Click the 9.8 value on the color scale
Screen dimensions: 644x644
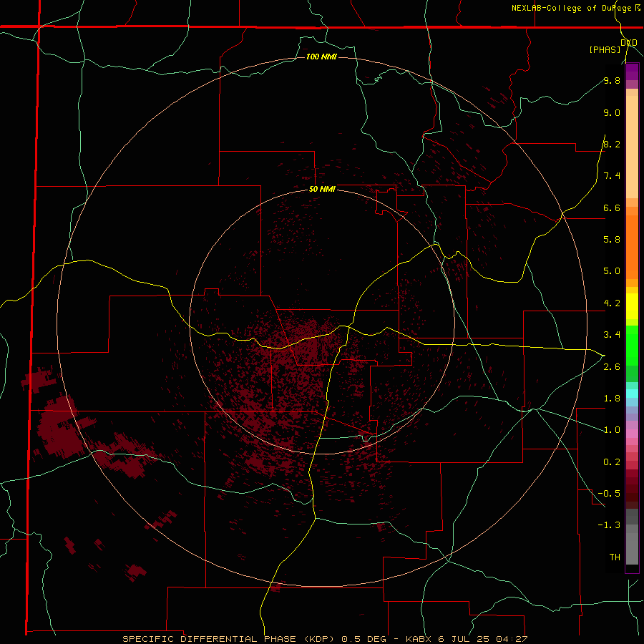click(x=612, y=80)
